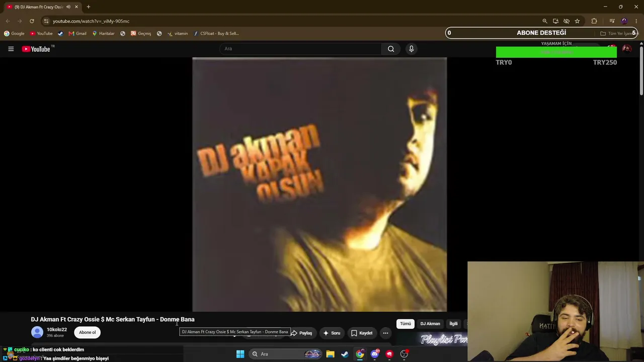Open the YouTube account avatar menu
The width and height of the screenshot is (644, 362).
pos(626,49)
